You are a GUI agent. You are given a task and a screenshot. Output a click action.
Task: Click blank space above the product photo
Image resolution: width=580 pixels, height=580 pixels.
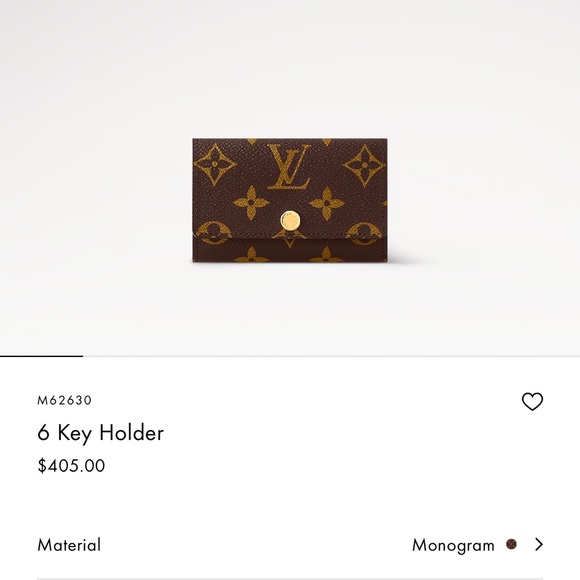pos(290,67)
